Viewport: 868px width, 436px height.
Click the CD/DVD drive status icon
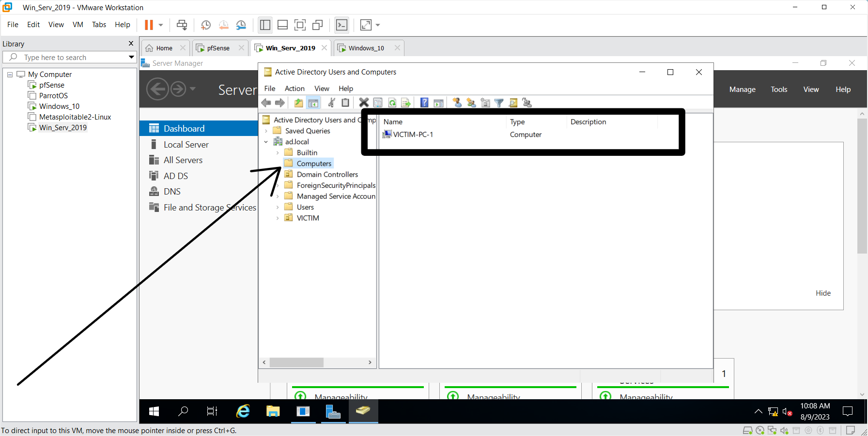759,430
